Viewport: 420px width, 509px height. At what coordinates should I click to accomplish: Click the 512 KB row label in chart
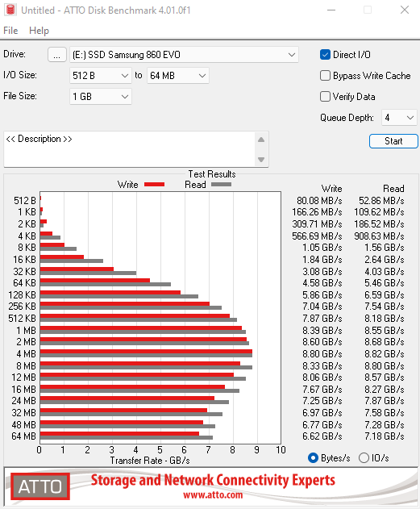coord(22,319)
